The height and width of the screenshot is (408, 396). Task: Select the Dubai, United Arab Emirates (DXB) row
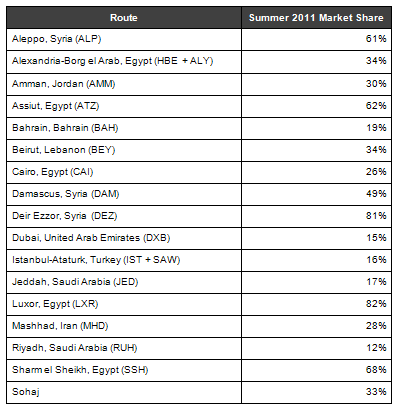pyautogui.click(x=199, y=238)
